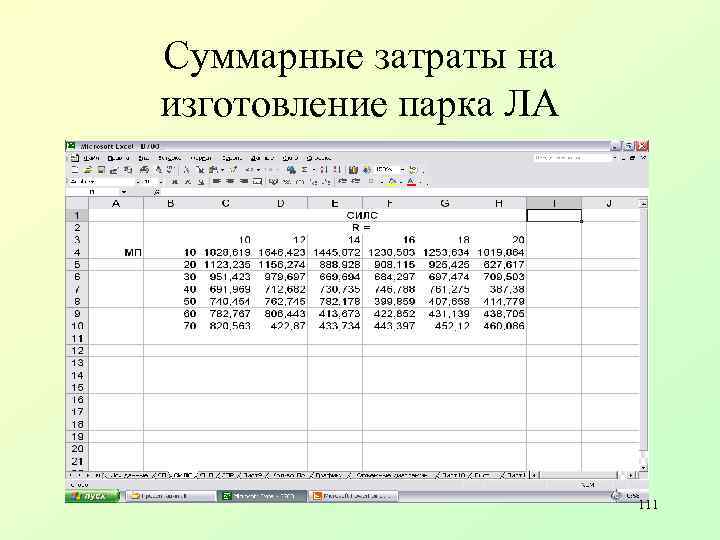Click the Decrease Decimal icon
Screen dimensions: 720x540
pos(326,181)
